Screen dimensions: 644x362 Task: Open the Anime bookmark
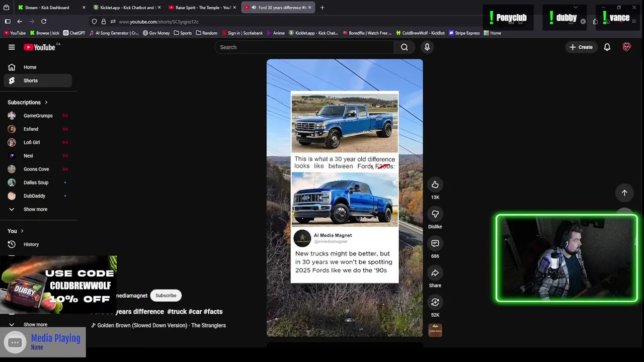tap(275, 33)
